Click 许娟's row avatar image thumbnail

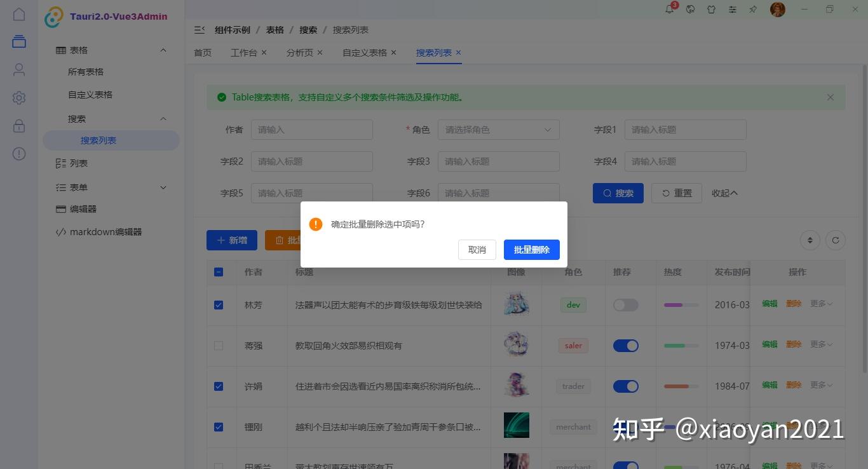(516, 386)
